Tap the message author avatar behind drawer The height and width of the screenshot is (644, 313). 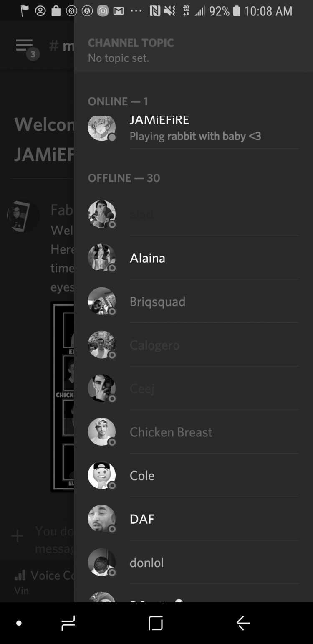[23, 216]
